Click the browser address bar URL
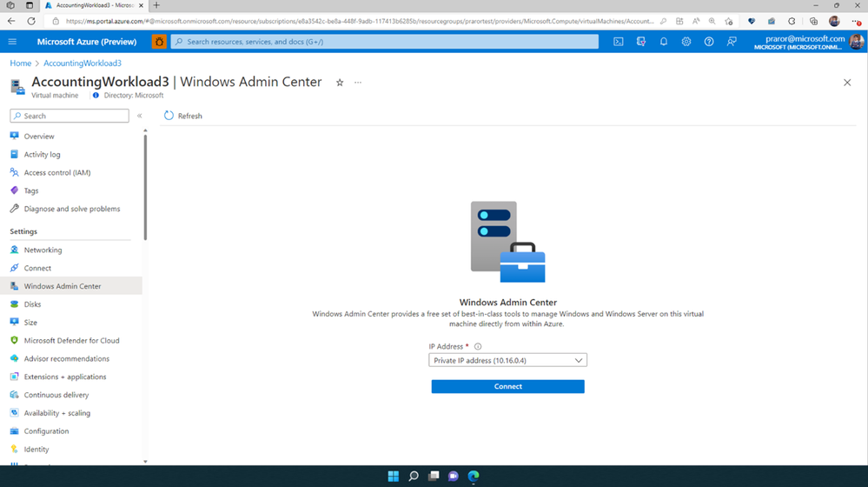This screenshot has height=487, width=868. point(360,21)
